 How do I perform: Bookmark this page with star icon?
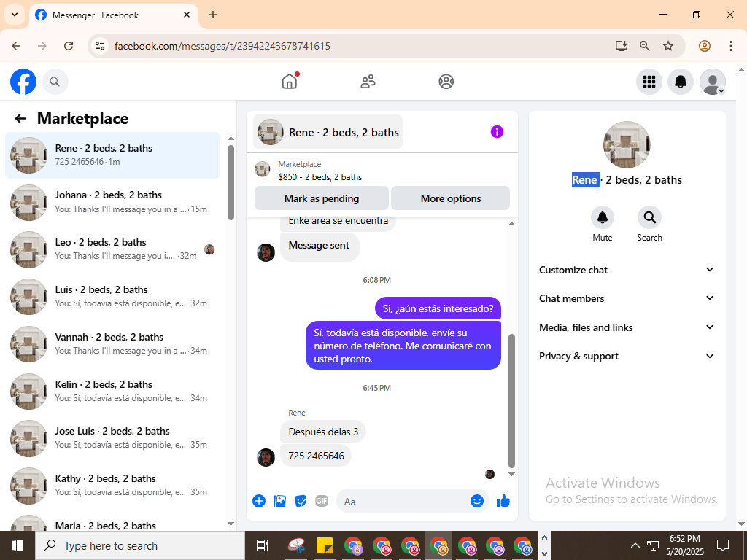(x=668, y=46)
